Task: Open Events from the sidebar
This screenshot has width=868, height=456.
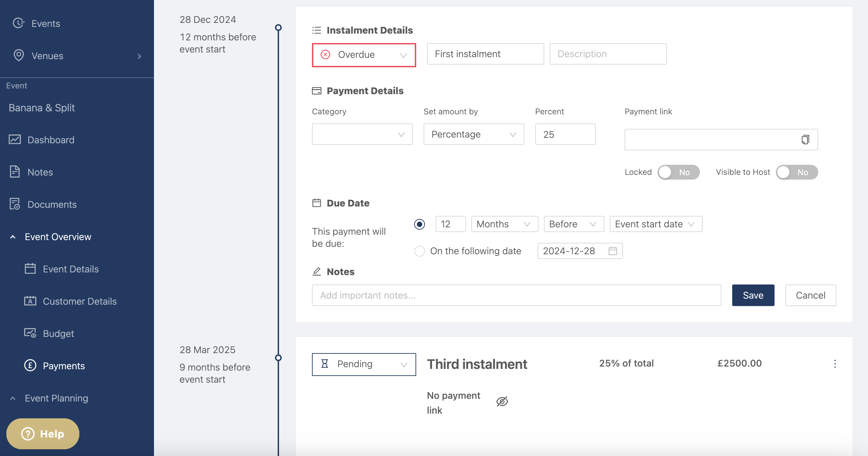Action: pyautogui.click(x=45, y=24)
